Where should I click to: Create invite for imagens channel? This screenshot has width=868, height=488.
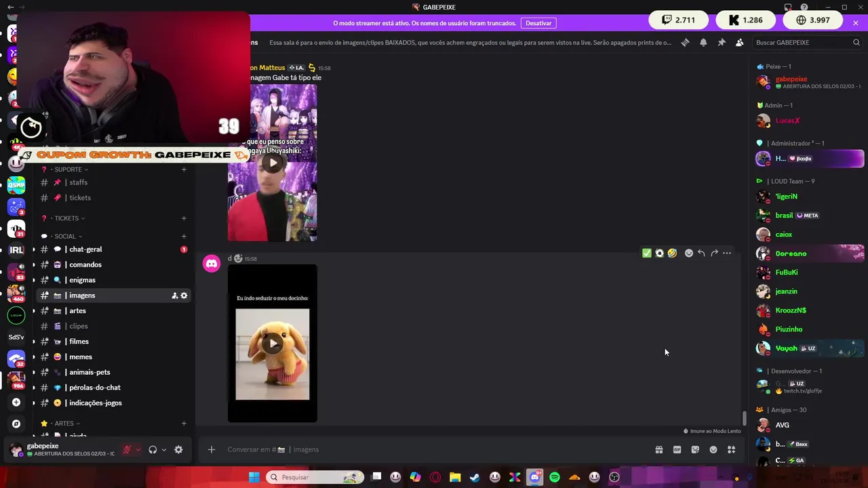point(174,296)
